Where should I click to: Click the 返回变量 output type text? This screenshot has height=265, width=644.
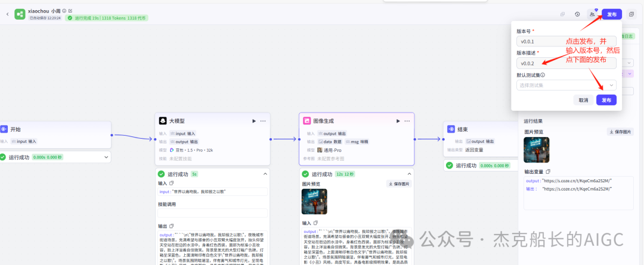coord(475,149)
